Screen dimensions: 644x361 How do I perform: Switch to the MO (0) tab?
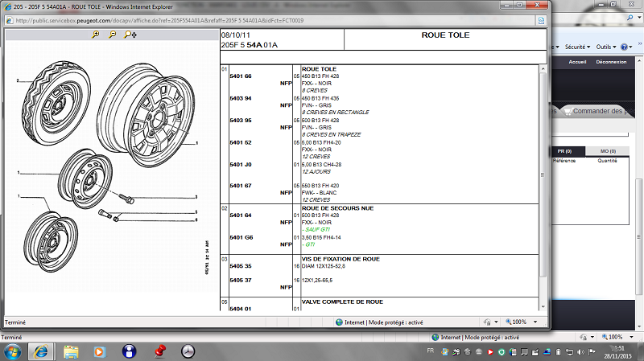pos(608,151)
